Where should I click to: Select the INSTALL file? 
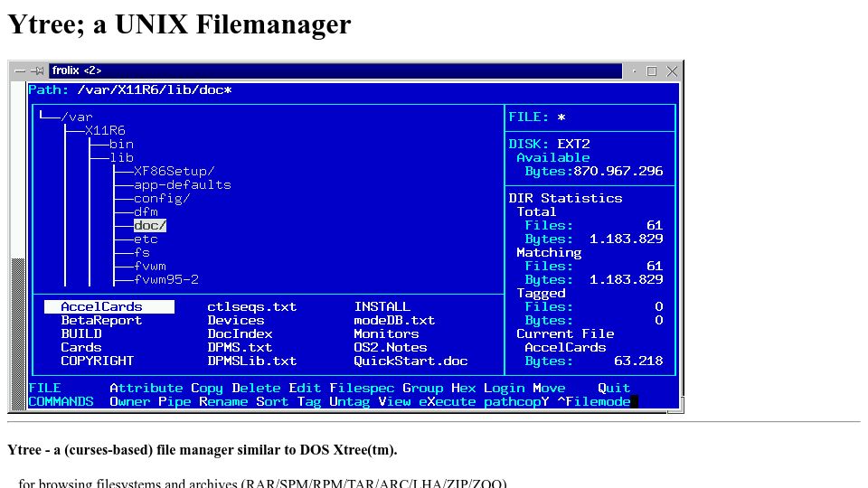click(382, 306)
